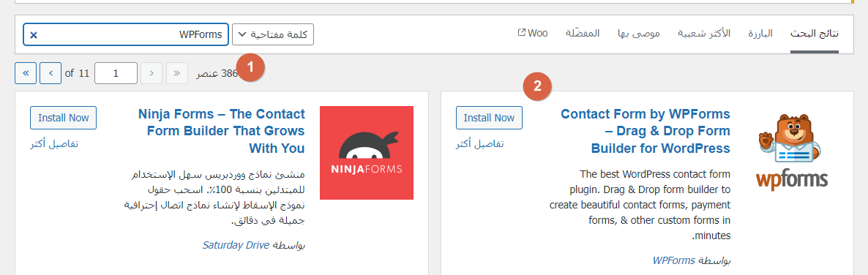This screenshot has width=868, height=275.
Task: Click the current page number field
Action: point(116,73)
